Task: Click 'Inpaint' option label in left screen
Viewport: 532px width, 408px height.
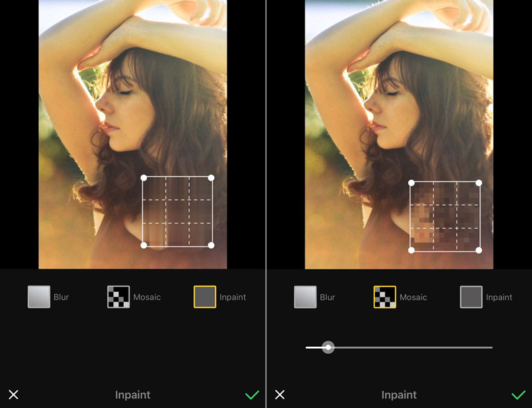Action: coord(233,297)
